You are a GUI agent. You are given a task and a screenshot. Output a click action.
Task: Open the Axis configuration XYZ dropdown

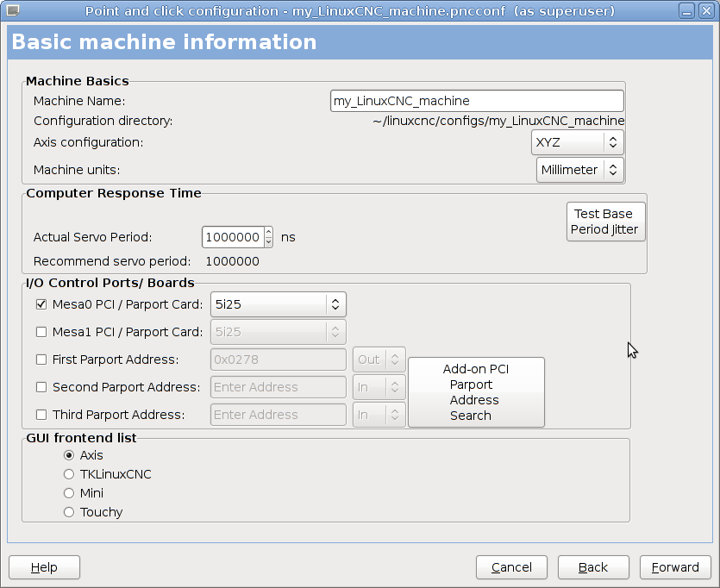577,142
